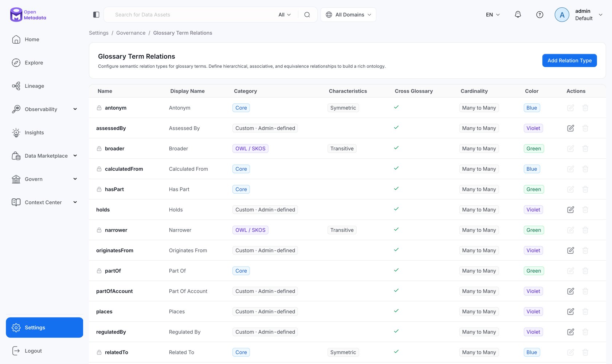Delete the partOfAccount relation

tap(585, 291)
